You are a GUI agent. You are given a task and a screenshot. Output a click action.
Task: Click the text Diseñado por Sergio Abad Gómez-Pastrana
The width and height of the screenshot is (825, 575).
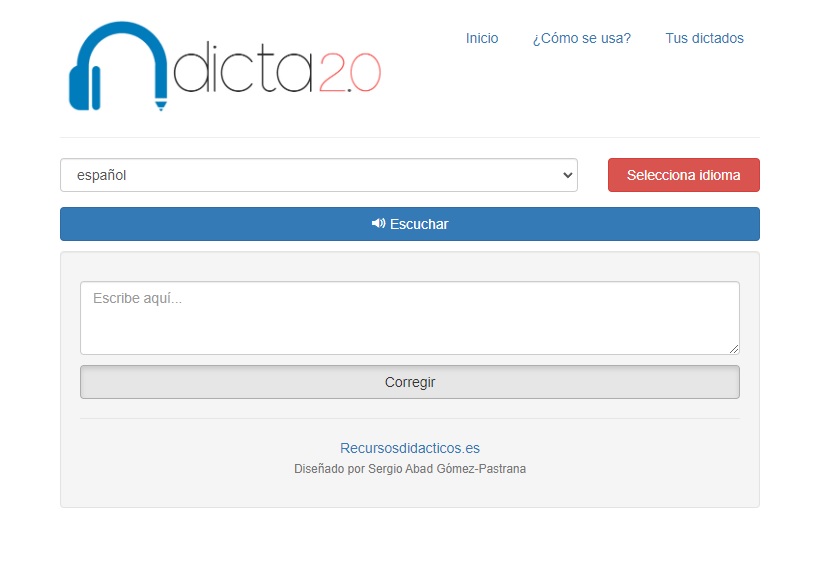[x=410, y=469]
